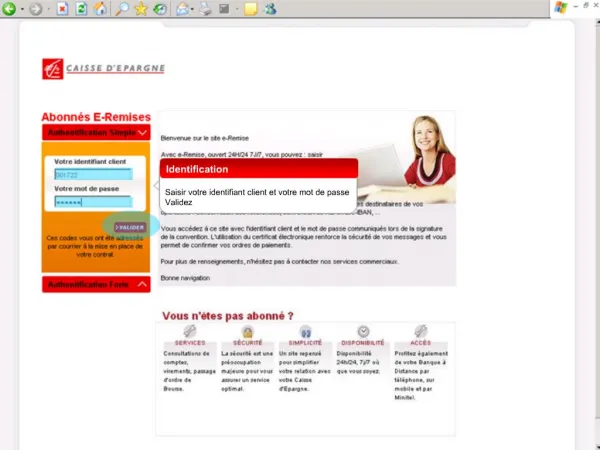Click the browser Back arrow
The image size is (600, 450).
pos(9,8)
